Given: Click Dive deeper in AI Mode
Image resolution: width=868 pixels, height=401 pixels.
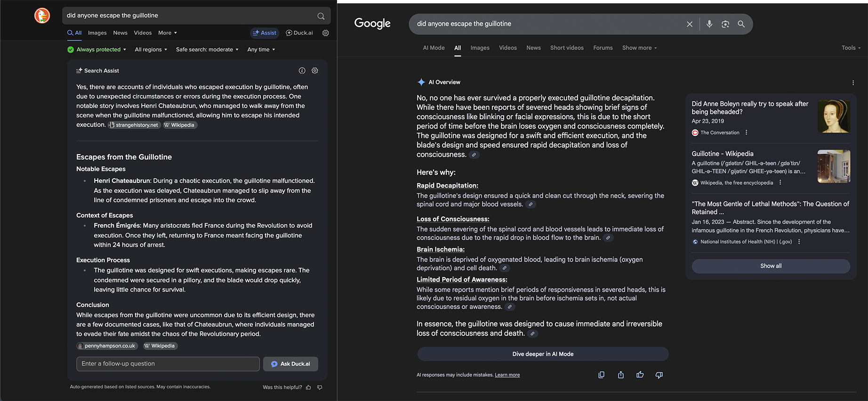Looking at the screenshot, I should click(x=543, y=354).
